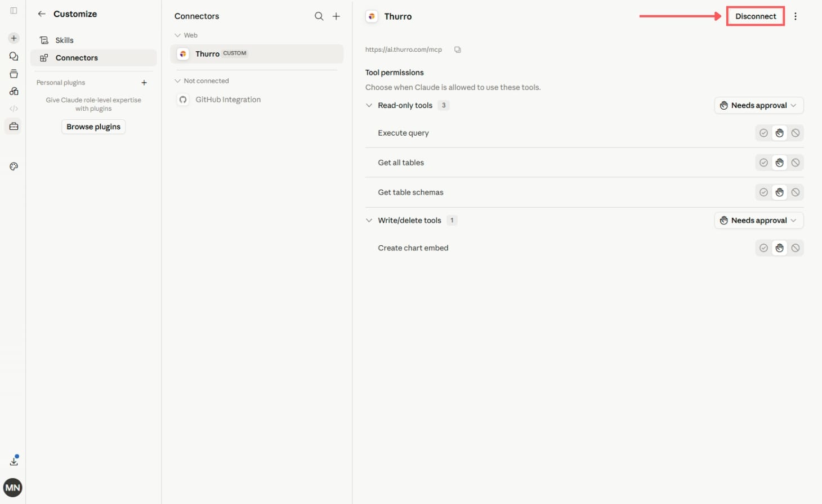Block the Get table schemas tool

796,192
